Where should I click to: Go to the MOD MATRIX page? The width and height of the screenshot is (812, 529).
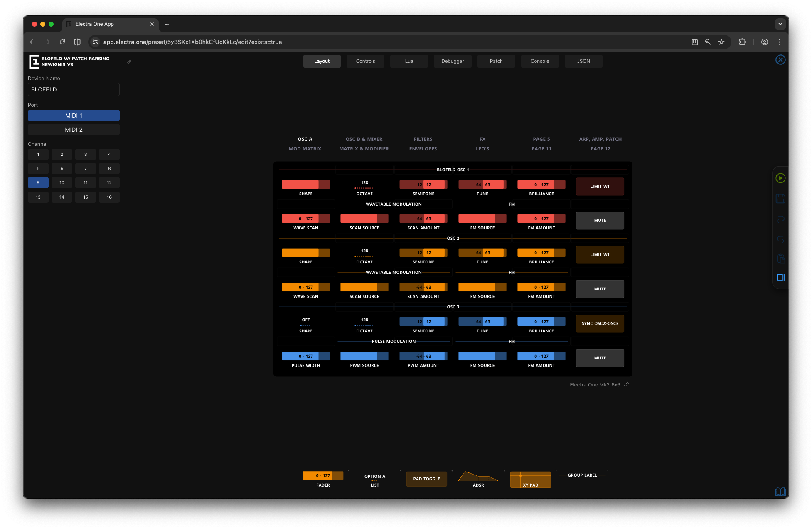click(305, 149)
